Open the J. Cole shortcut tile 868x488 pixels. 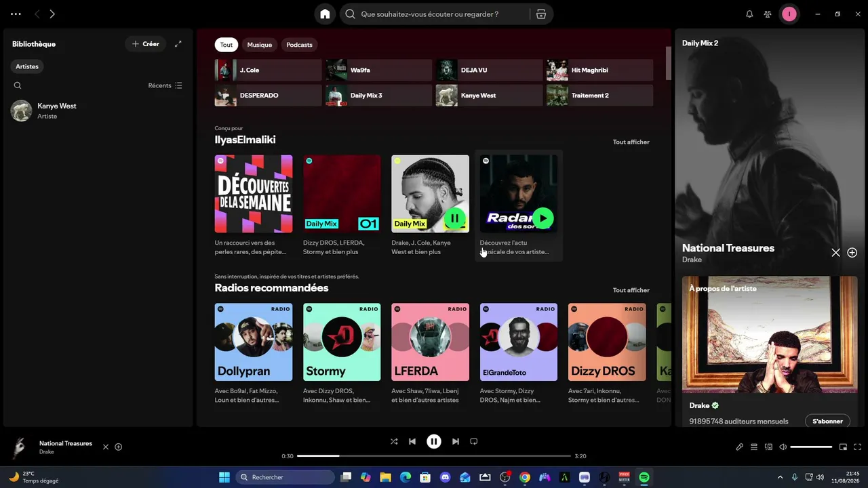point(269,70)
